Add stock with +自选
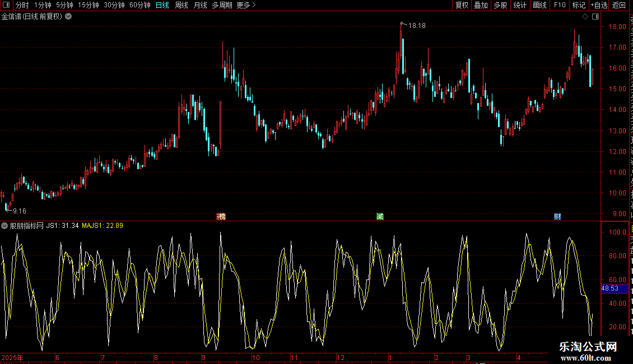Image resolution: width=633 pixels, height=364 pixels. [599, 5]
